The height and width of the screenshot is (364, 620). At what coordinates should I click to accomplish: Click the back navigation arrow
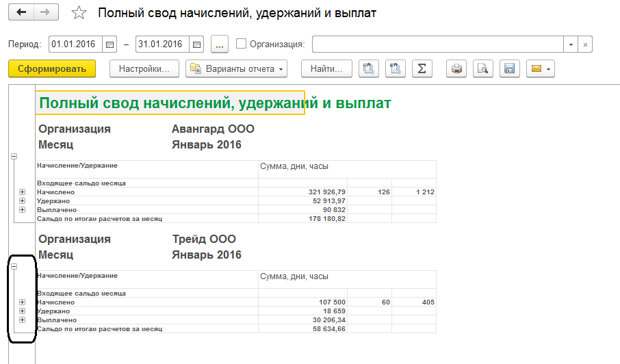coord(21,12)
